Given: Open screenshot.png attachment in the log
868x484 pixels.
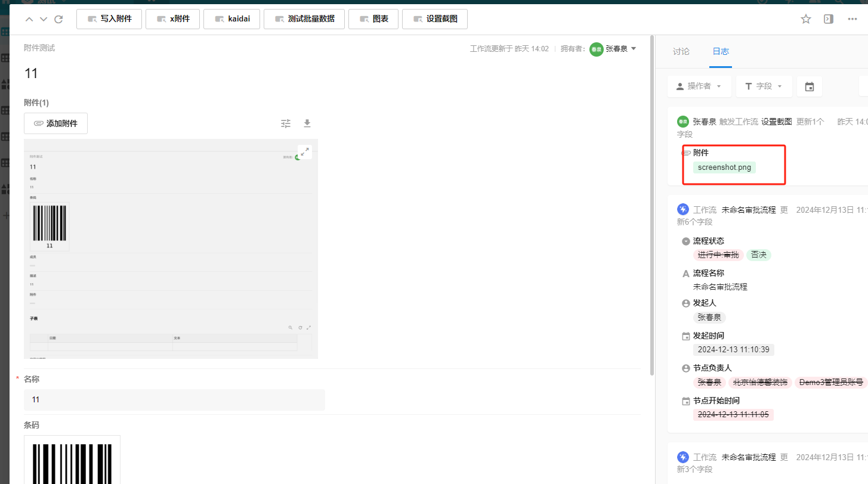Looking at the screenshot, I should tap(724, 167).
